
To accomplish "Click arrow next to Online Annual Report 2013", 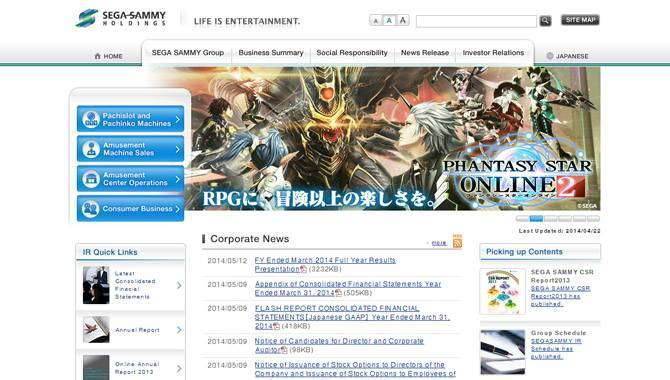I will [179, 368].
